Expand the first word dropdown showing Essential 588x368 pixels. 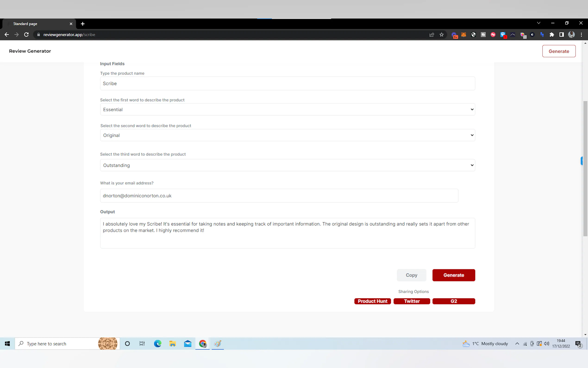(x=287, y=110)
